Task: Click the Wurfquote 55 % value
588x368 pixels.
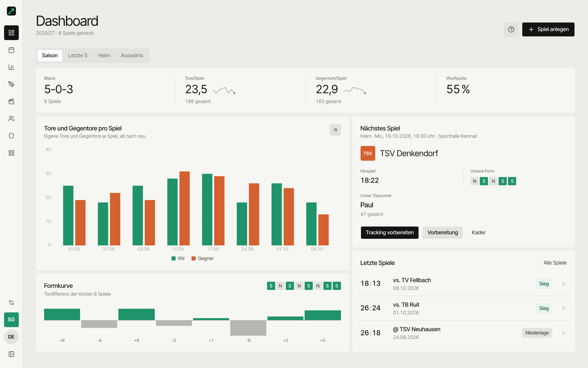Action: 458,89
